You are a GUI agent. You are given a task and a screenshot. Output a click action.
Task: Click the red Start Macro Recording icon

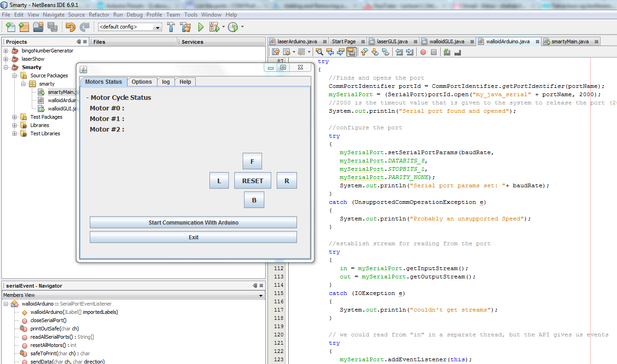423,52
